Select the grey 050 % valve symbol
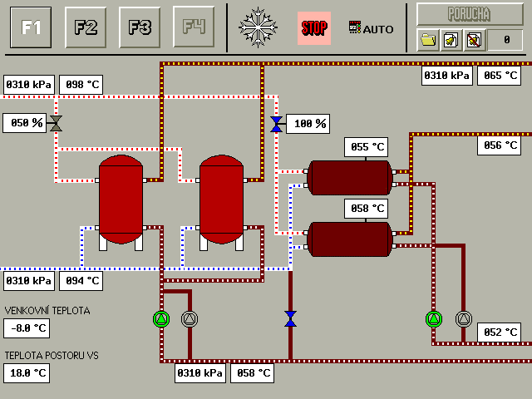The height and width of the screenshot is (399, 532). pyautogui.click(x=56, y=124)
